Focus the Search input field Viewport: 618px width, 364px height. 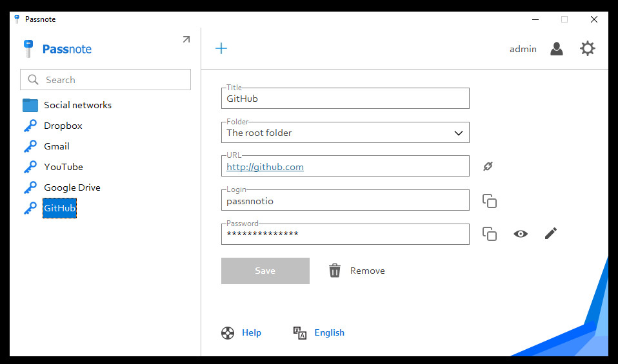click(106, 79)
